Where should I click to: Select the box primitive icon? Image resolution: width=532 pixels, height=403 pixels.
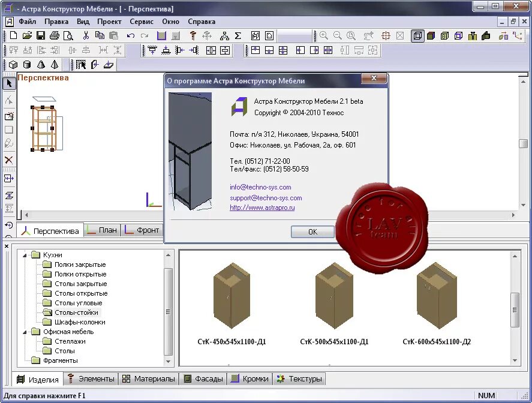click(13, 64)
